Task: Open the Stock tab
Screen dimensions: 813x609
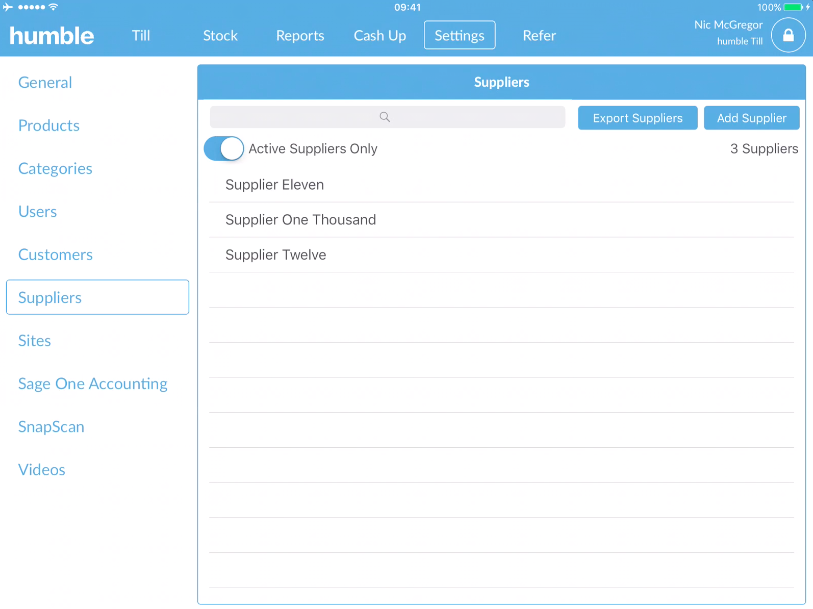Action: [220, 35]
